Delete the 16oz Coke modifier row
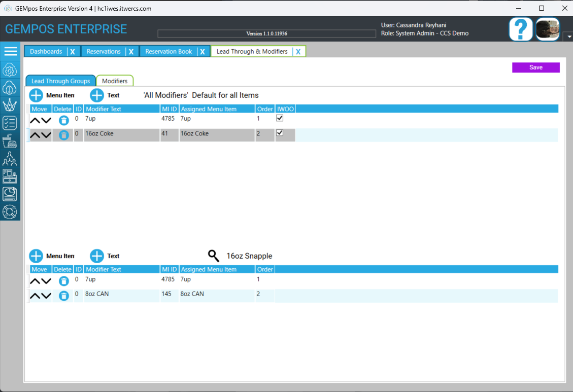Image resolution: width=573 pixels, height=392 pixels. 63,135
